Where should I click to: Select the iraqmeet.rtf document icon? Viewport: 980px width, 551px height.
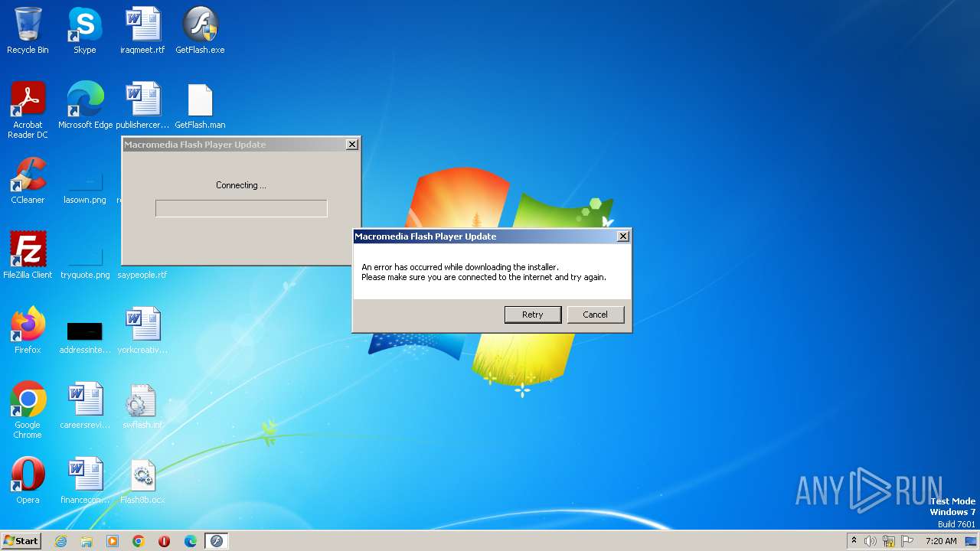click(x=142, y=31)
